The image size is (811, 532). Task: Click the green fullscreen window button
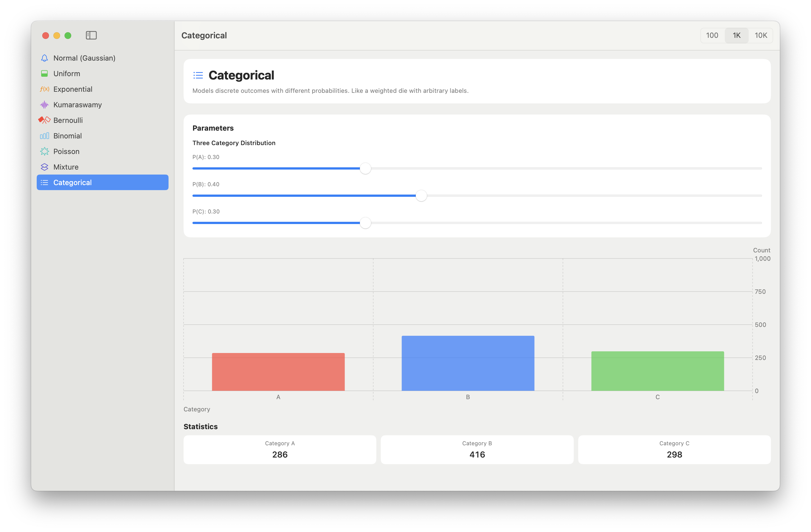point(68,35)
